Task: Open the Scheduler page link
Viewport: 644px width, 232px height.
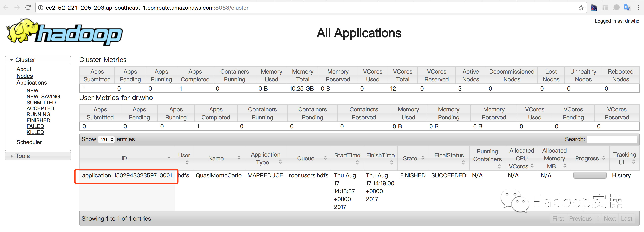Action: pos(29,142)
